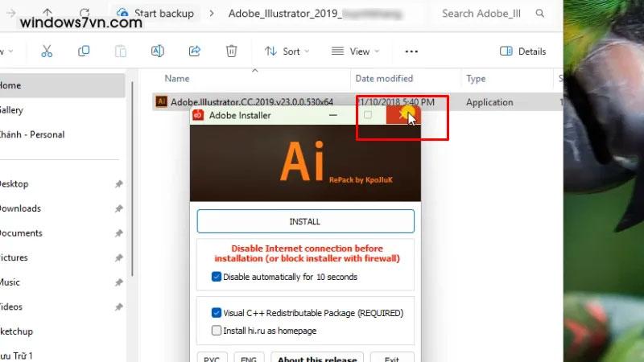Image resolution: width=644 pixels, height=362 pixels.
Task: Switch installer language to ENG
Action: 250,358
